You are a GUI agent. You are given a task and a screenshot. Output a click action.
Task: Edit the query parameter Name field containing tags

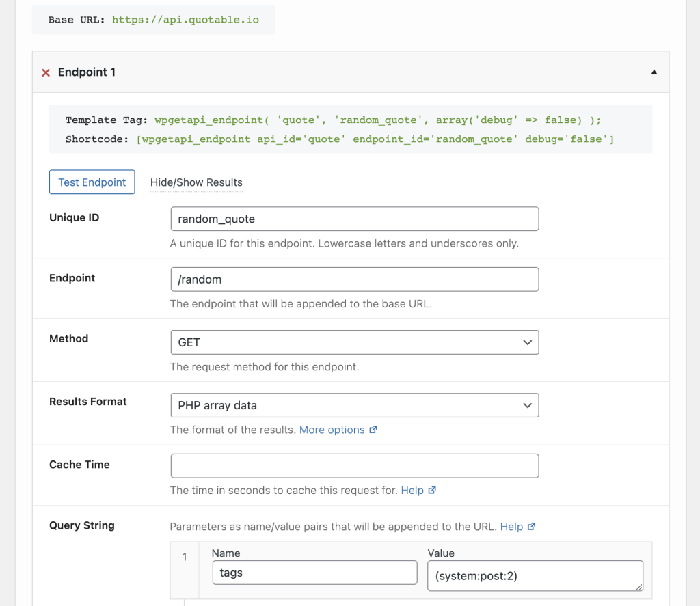[x=314, y=573]
